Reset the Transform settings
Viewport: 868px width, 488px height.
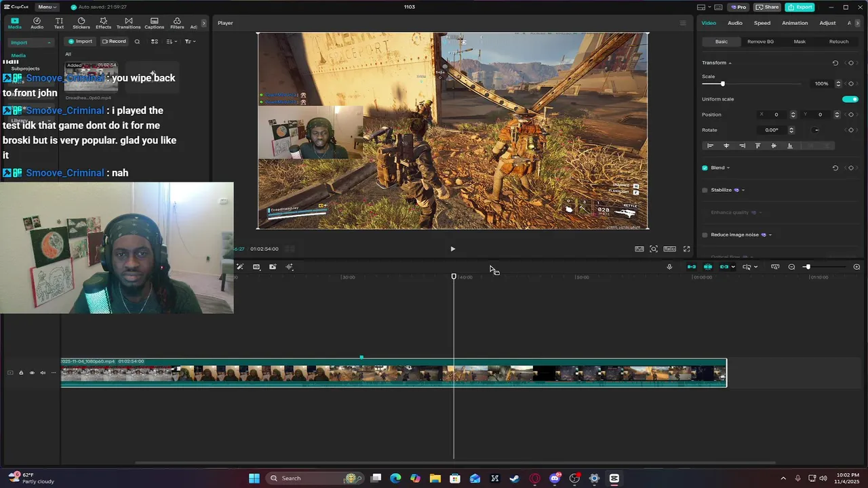[x=835, y=63]
